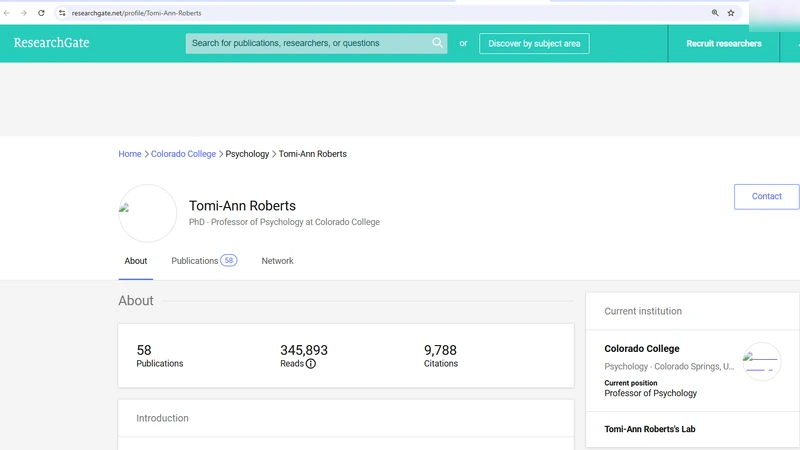Click the Introduction section heading
Image resolution: width=800 pixels, height=450 pixels.
162,418
